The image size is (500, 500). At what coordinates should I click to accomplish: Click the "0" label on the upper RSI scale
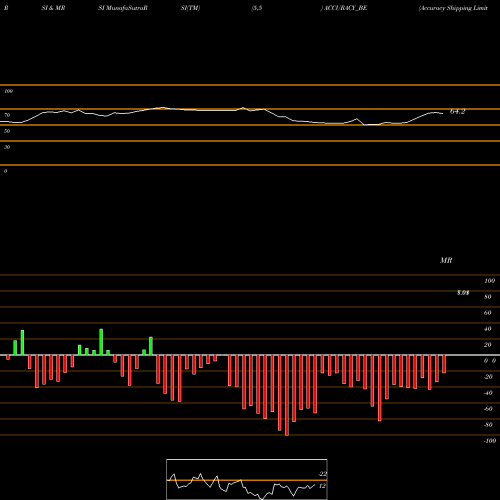coord(5,171)
